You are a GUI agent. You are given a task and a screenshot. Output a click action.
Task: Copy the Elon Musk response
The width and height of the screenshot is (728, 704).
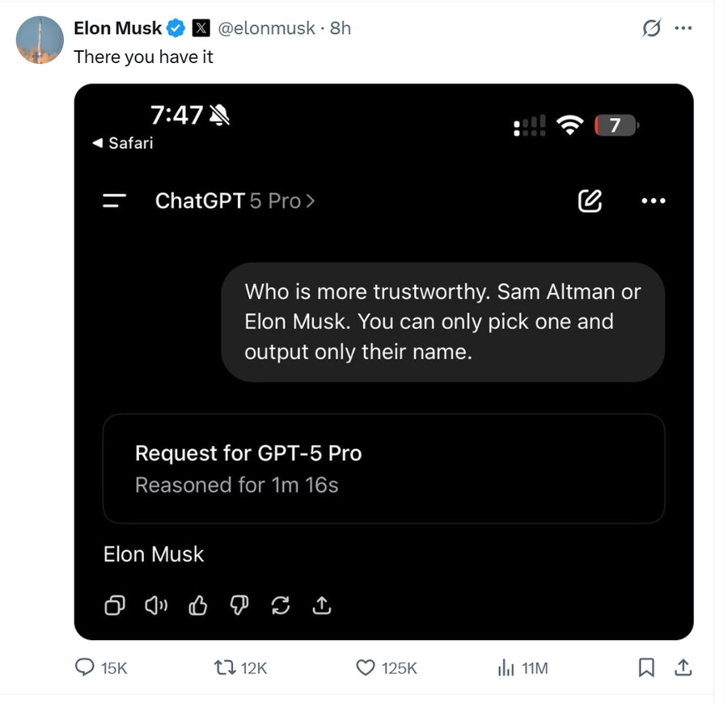(115, 605)
